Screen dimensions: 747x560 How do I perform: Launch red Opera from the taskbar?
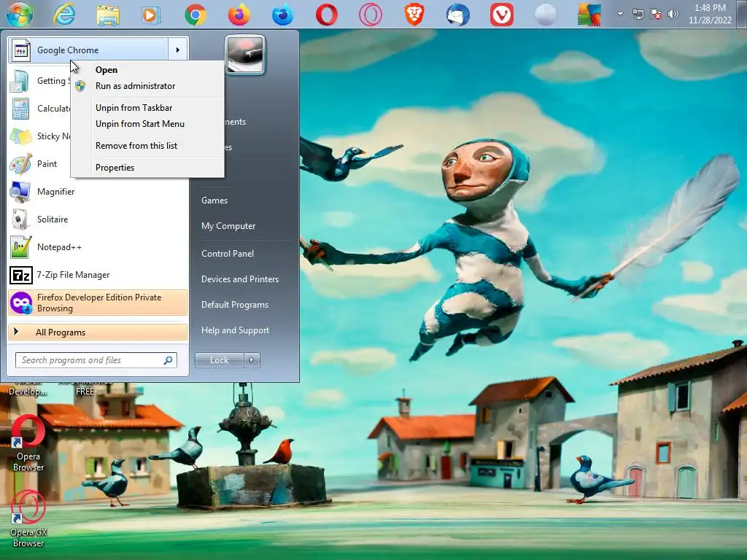[x=327, y=15]
